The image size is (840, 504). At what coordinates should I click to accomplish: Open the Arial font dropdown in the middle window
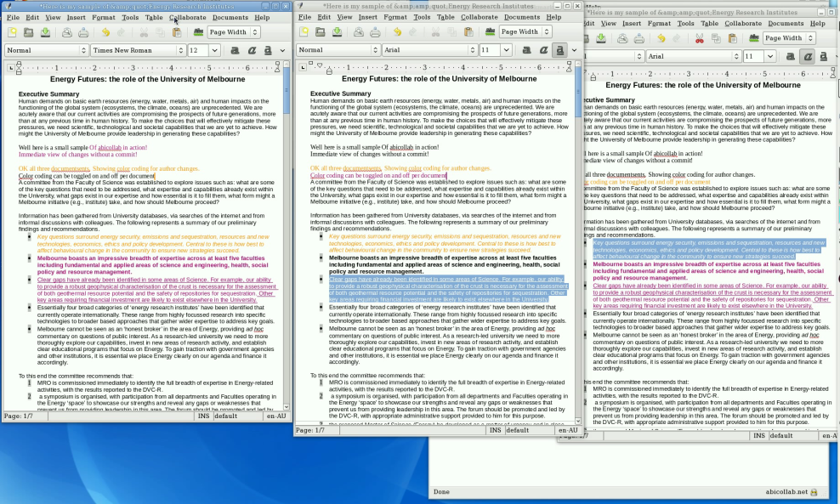[x=429, y=50]
